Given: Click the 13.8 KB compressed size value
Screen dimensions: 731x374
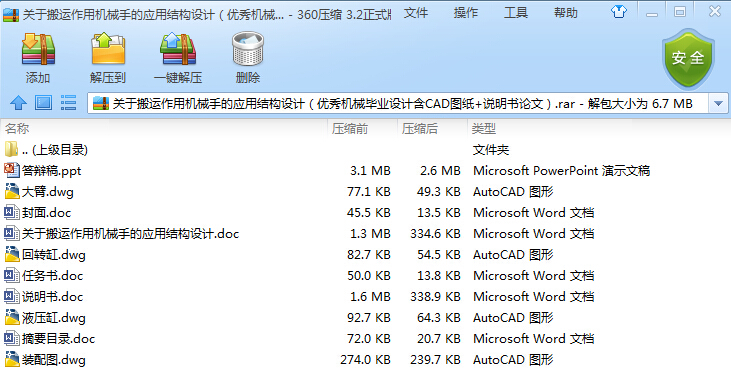Looking at the screenshot, I should [439, 276].
